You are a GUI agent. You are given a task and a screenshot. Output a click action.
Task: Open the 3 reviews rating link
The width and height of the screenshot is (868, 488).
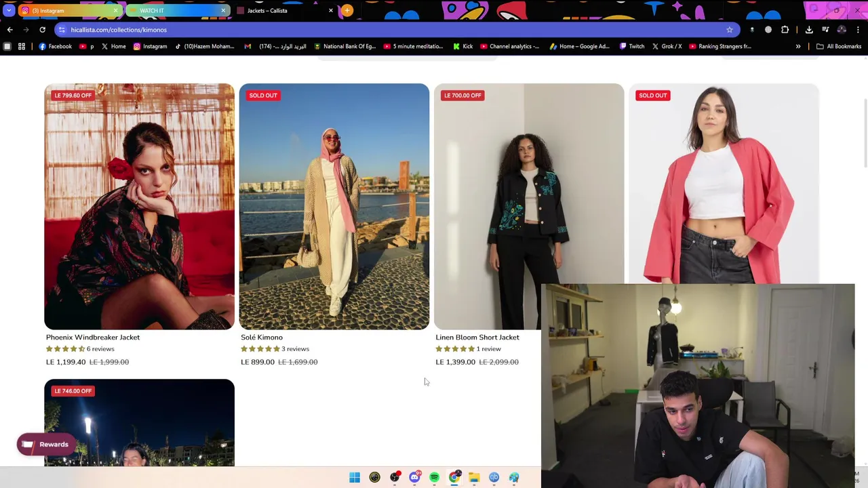(x=275, y=349)
